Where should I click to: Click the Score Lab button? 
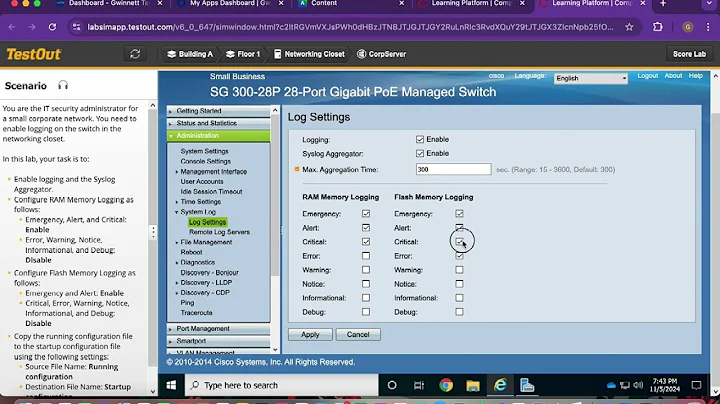coord(689,54)
